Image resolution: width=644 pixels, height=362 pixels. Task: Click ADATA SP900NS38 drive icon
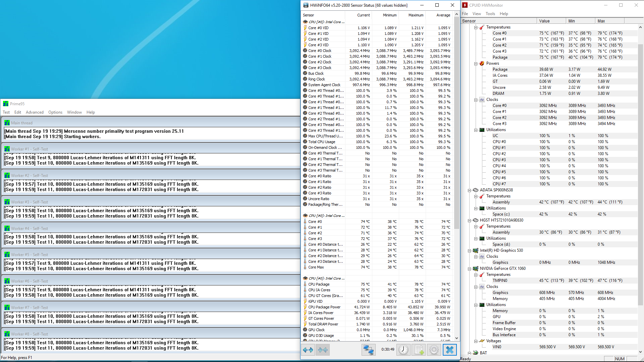coord(476,190)
